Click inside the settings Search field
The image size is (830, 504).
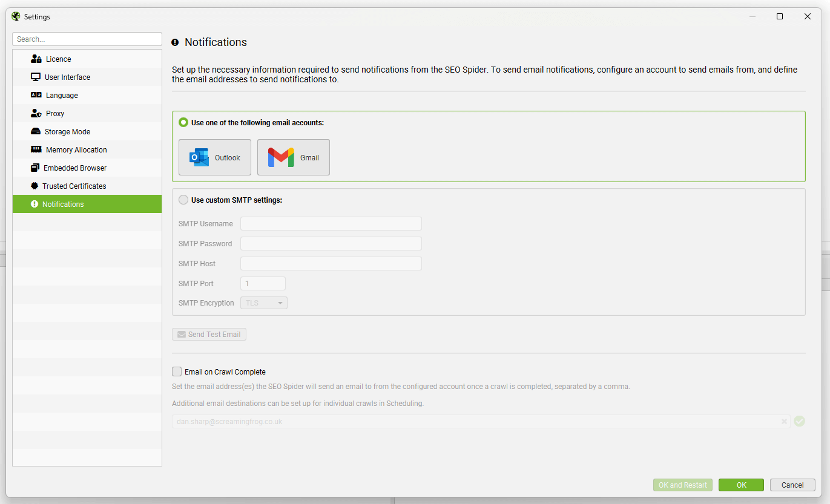[87, 39]
